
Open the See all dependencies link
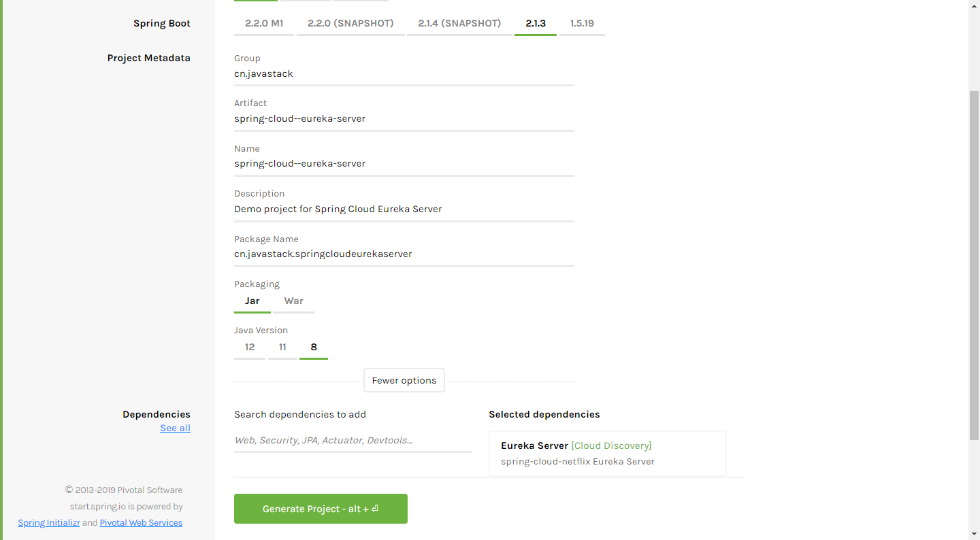click(x=175, y=428)
